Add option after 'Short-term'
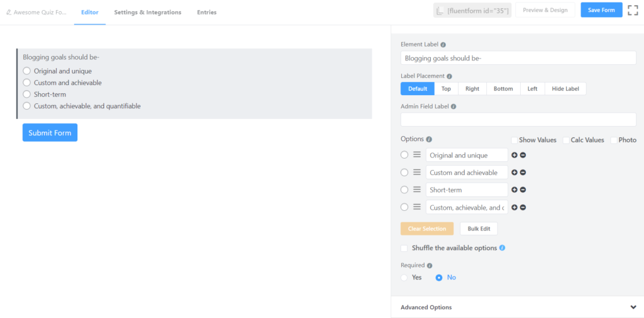Screen dimensions: 644x318 point(514,190)
